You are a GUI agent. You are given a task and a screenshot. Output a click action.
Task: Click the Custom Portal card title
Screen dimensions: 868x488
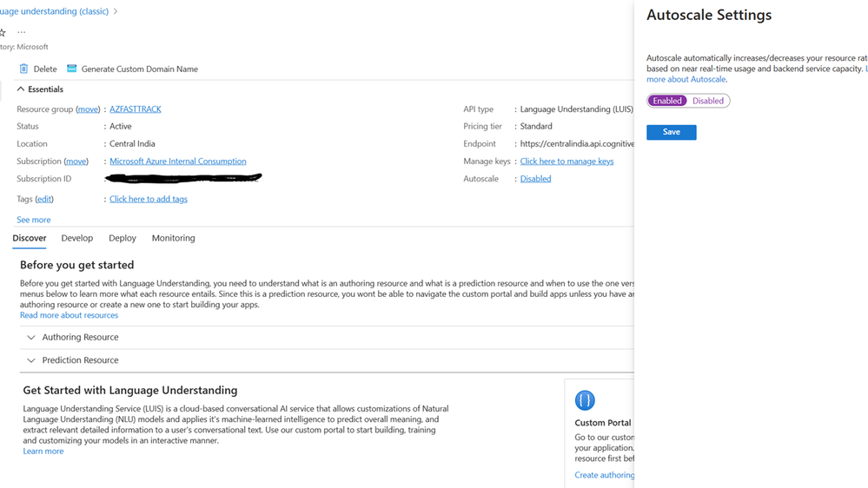click(x=602, y=423)
